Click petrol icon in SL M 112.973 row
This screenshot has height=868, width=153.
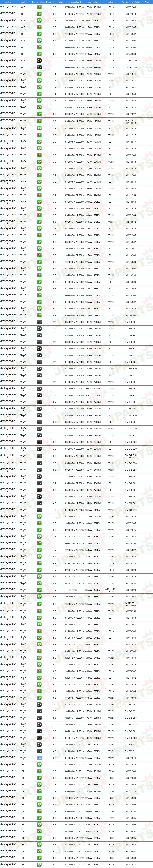tap(39, 791)
